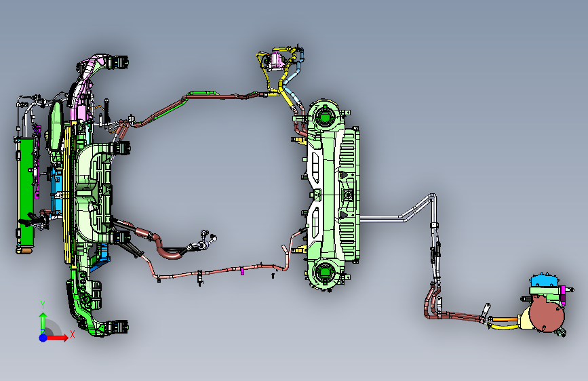Viewport: 588px width, 381px height.
Task: Select the pink bracket in the top pipe assembly
Action: click(277, 62)
